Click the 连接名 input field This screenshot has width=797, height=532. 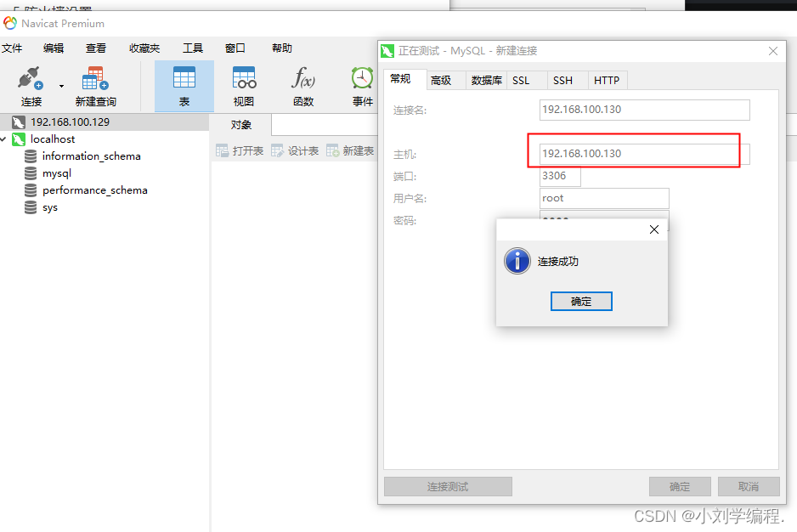645,110
